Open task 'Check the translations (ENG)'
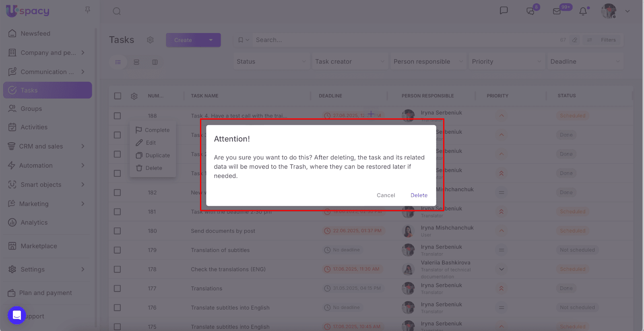 click(x=228, y=269)
